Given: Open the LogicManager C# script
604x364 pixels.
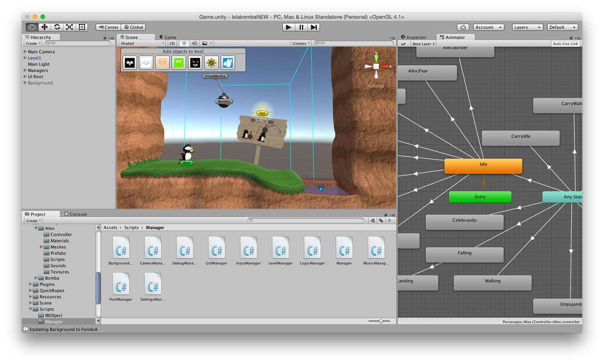Looking at the screenshot, I should pyautogui.click(x=312, y=250).
